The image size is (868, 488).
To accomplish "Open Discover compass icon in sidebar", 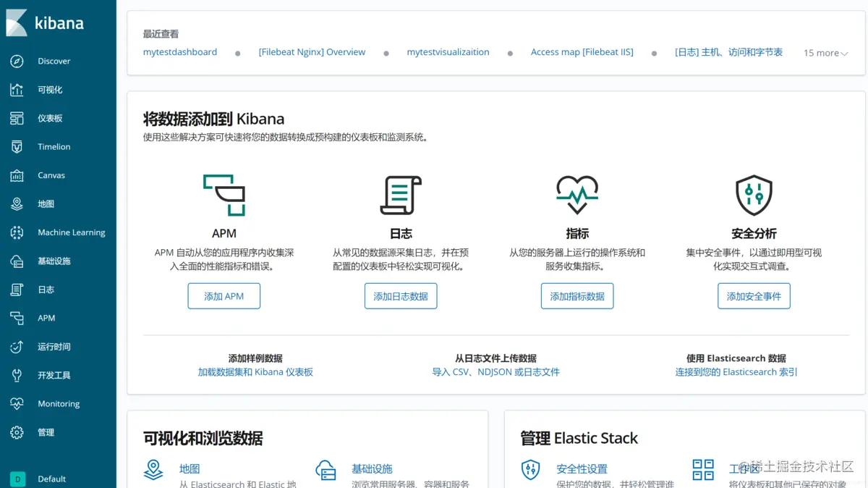I will coord(17,62).
